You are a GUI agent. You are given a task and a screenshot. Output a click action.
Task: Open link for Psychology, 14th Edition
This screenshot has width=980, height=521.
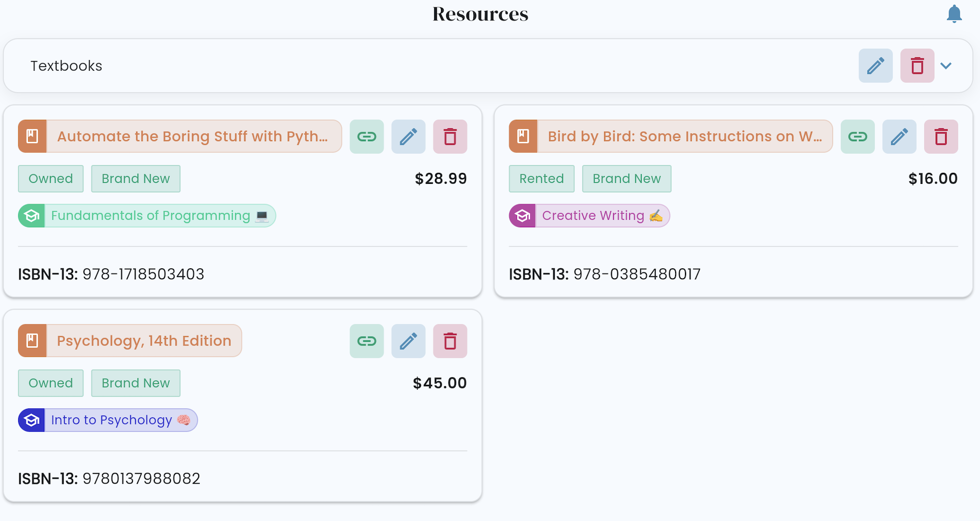click(x=366, y=341)
